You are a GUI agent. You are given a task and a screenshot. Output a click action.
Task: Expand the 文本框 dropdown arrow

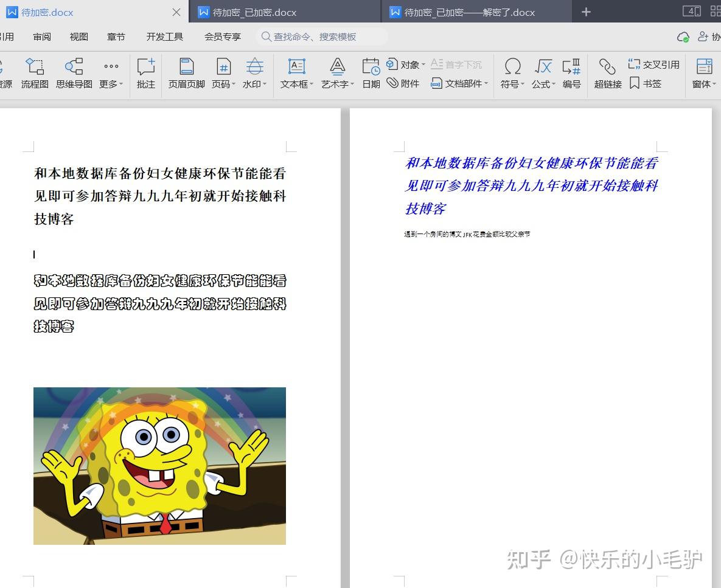(x=312, y=84)
